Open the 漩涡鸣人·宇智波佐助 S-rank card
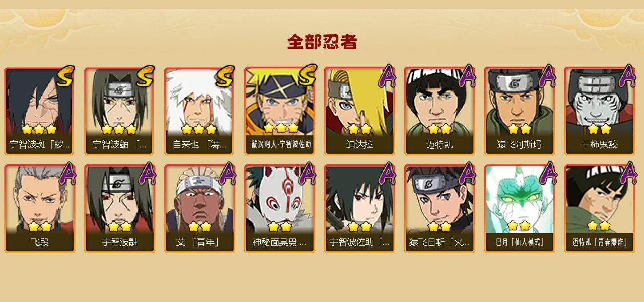The width and height of the screenshot is (644, 302). click(x=280, y=111)
